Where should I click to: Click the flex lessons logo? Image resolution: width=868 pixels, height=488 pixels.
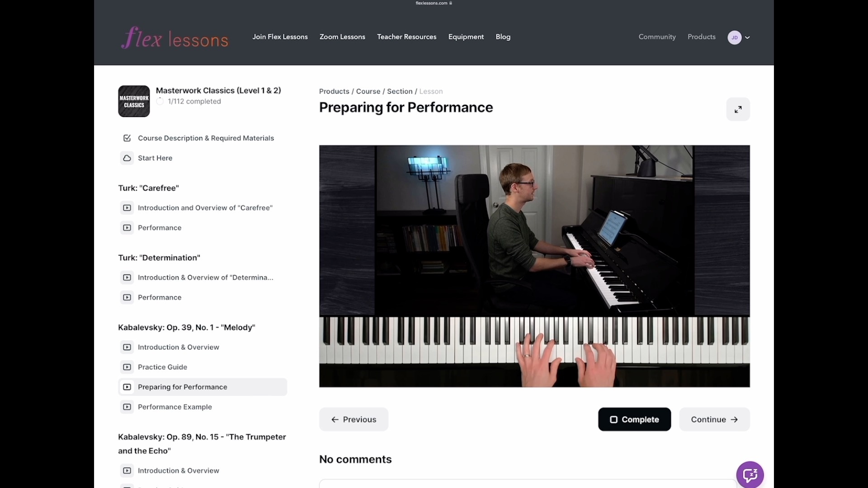[175, 37]
